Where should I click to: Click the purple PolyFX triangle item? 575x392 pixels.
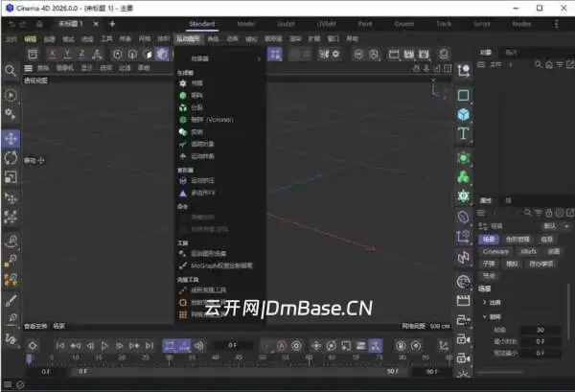pyautogui.click(x=183, y=193)
